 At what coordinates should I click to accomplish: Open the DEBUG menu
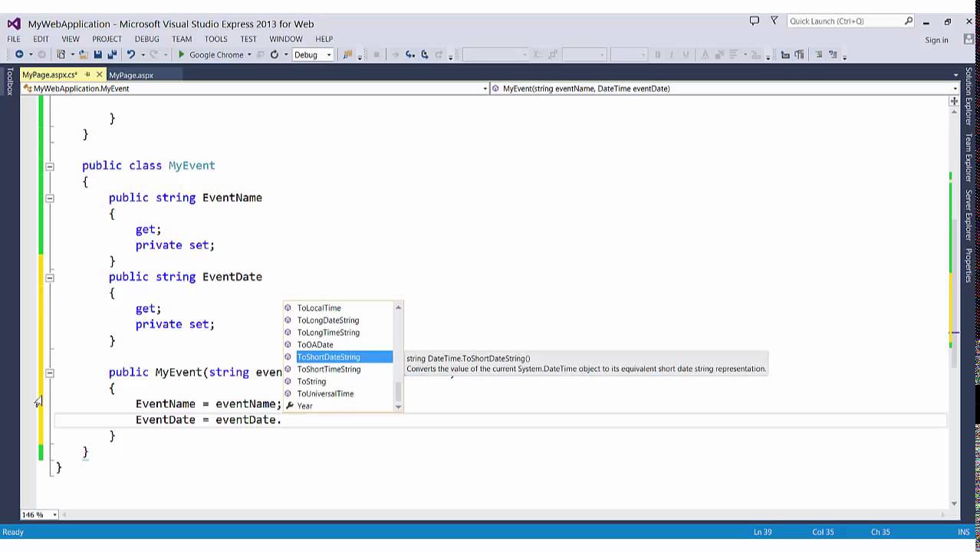point(147,39)
